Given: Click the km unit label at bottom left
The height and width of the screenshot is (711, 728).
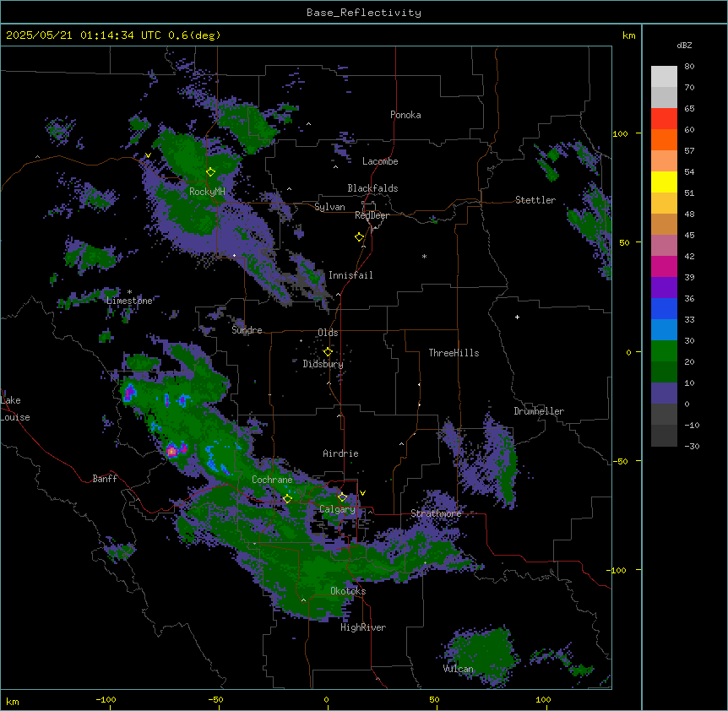Looking at the screenshot, I should coord(13,701).
